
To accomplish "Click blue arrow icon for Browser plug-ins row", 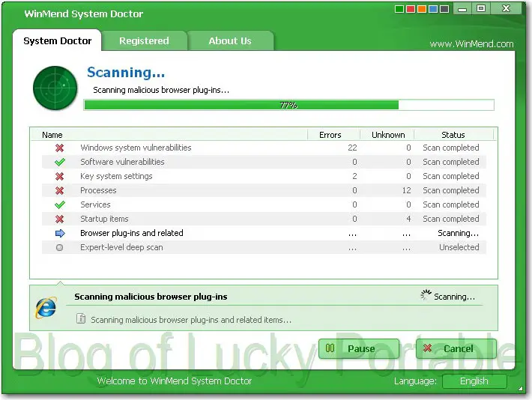I will (x=60, y=233).
